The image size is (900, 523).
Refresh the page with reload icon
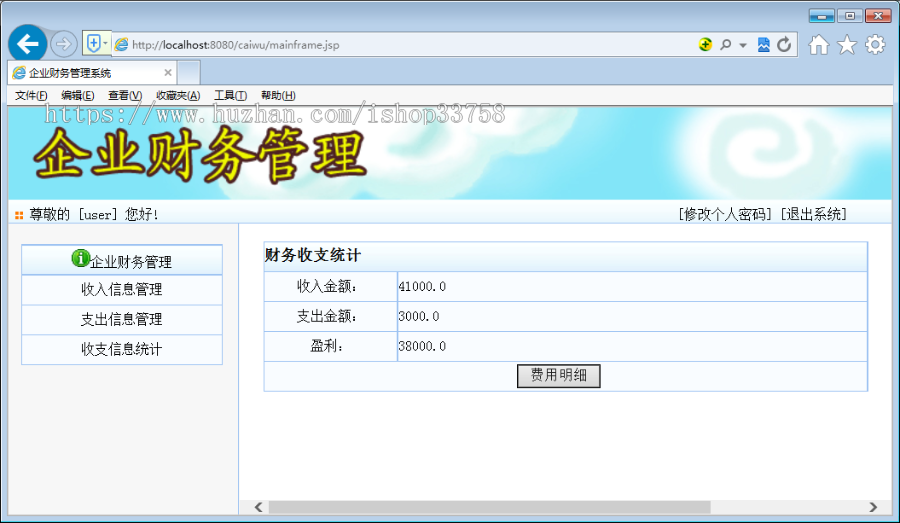coord(784,44)
